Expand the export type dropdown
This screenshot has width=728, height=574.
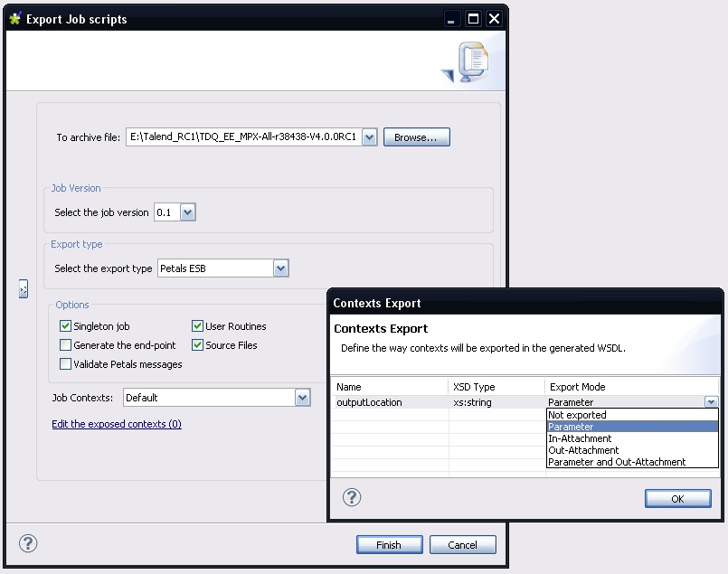pos(280,268)
